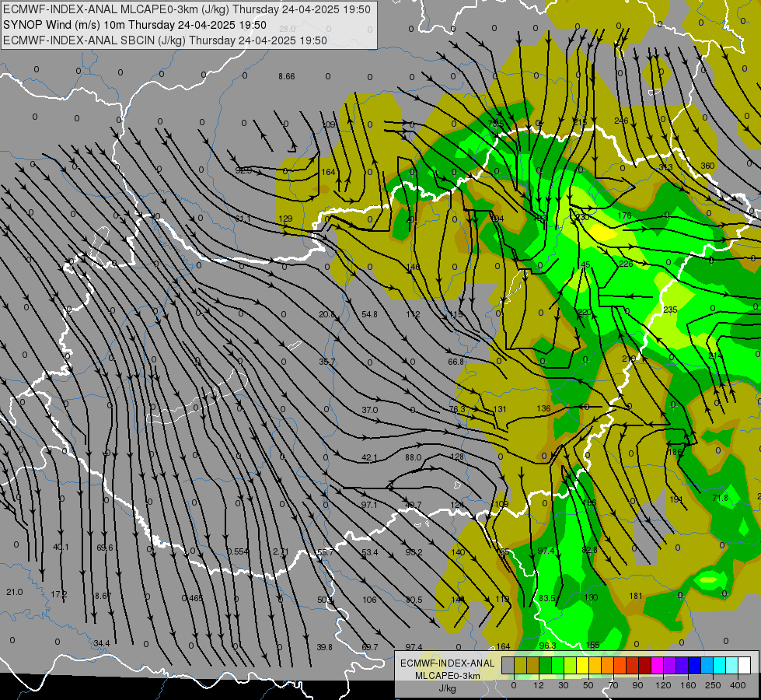The height and width of the screenshot is (700, 761).
Task: Click the 88.0 grid value
Action: pyautogui.click(x=413, y=457)
